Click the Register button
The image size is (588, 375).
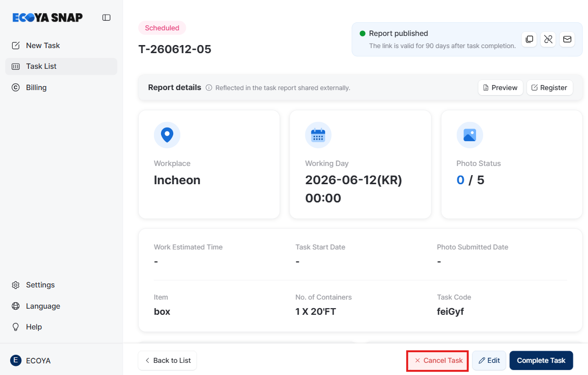tap(550, 88)
